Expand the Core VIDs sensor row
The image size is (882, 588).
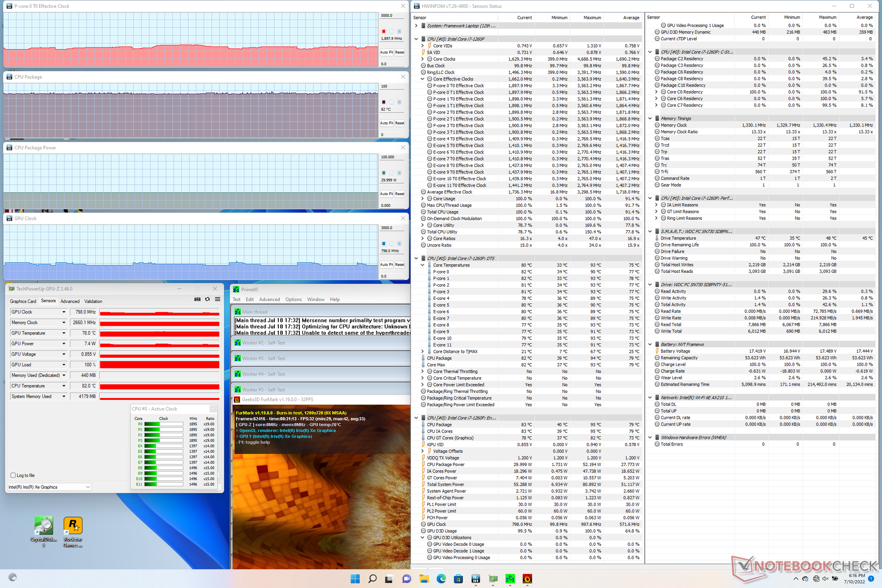(423, 46)
